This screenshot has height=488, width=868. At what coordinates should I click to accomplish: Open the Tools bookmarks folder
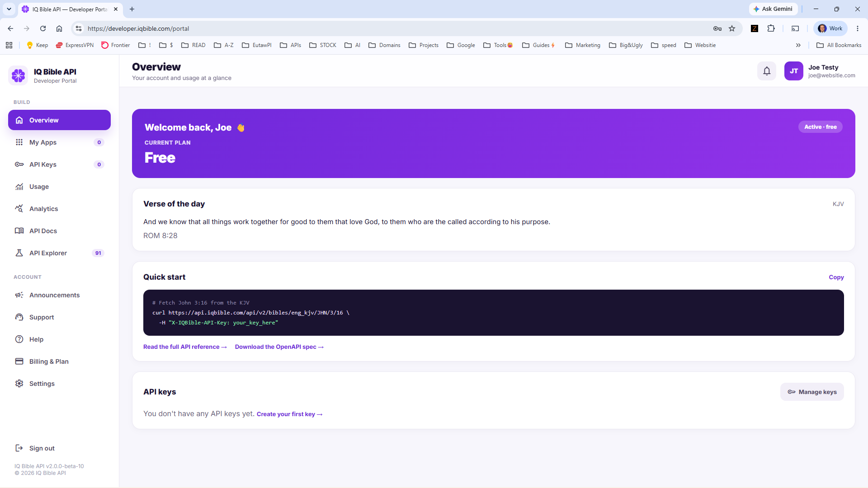pos(498,45)
